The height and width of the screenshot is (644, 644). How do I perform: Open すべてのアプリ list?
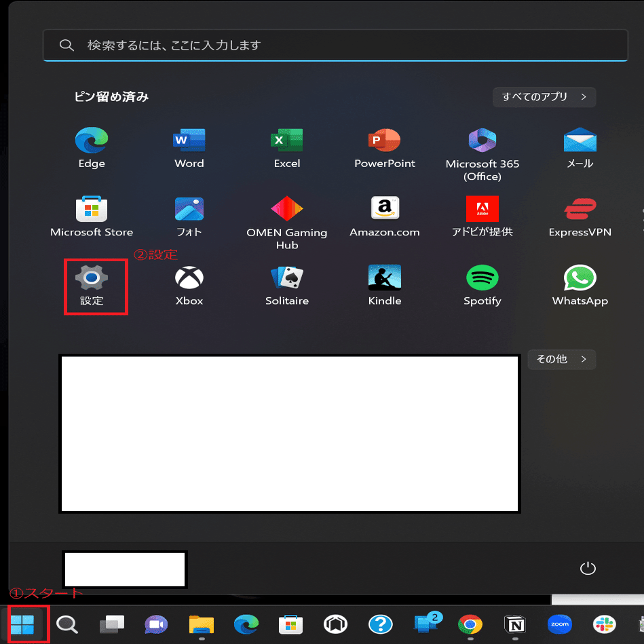click(544, 97)
